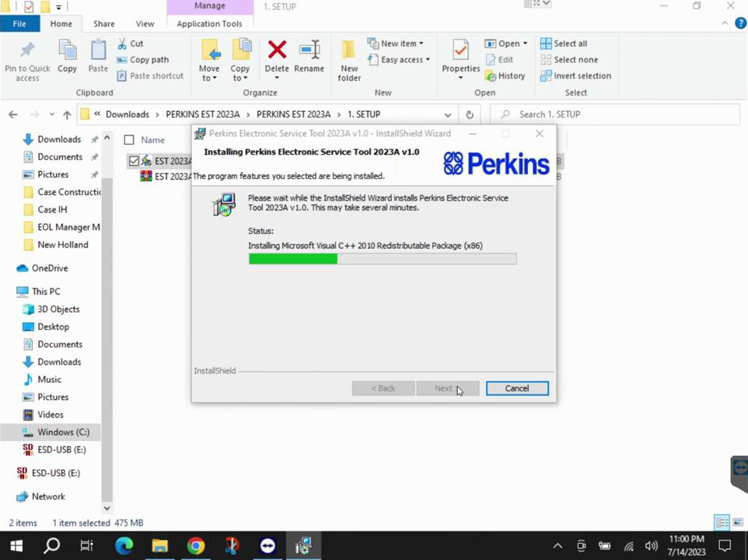Toggle the Name header select-all checkbox

[129, 140]
